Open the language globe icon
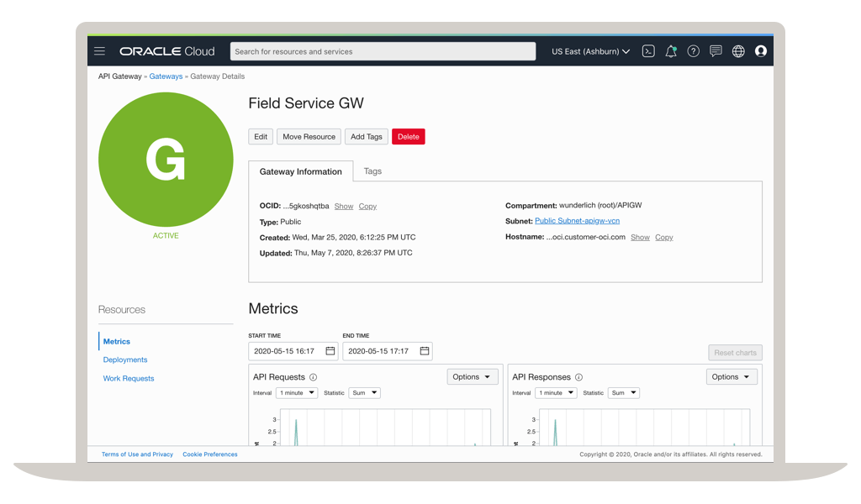 click(x=738, y=51)
